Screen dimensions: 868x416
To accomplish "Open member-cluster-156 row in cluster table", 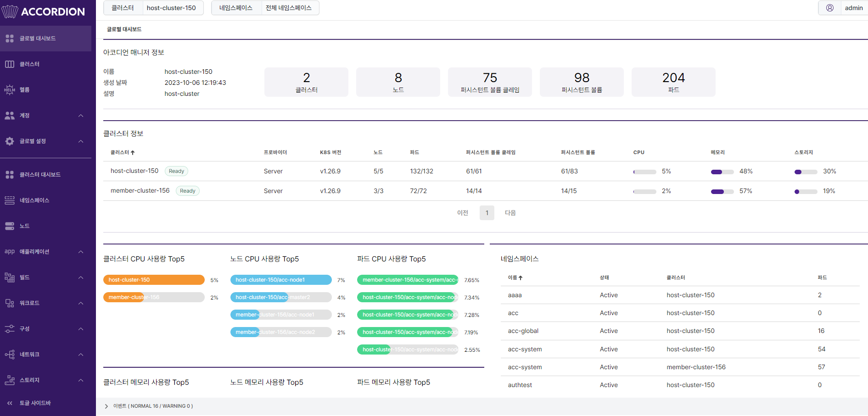I will pos(485,191).
